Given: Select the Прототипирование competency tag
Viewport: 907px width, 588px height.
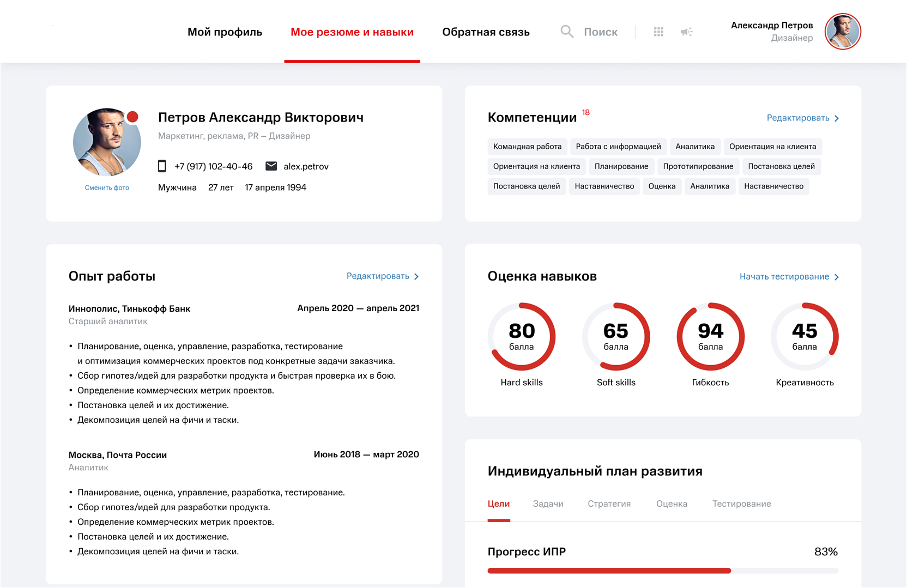Looking at the screenshot, I should [698, 166].
